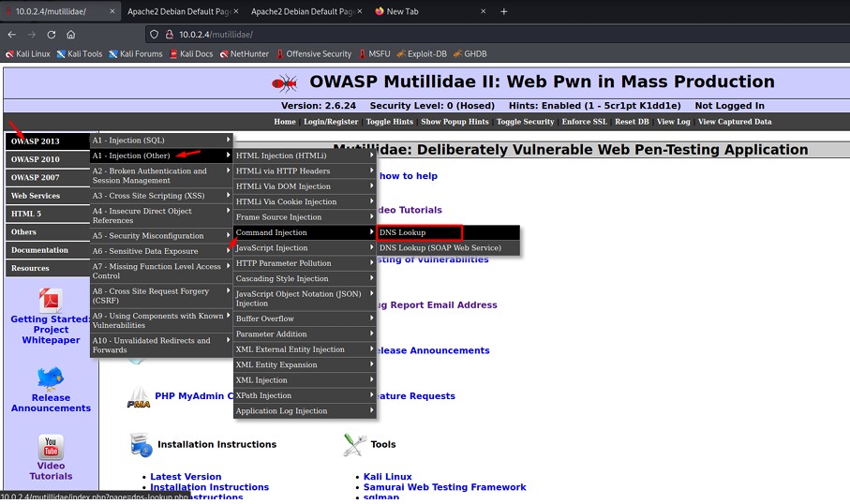Expand A8 - Cross Site Request Forgery (CSRF)
Screen dimensions: 850x504
pos(161,296)
